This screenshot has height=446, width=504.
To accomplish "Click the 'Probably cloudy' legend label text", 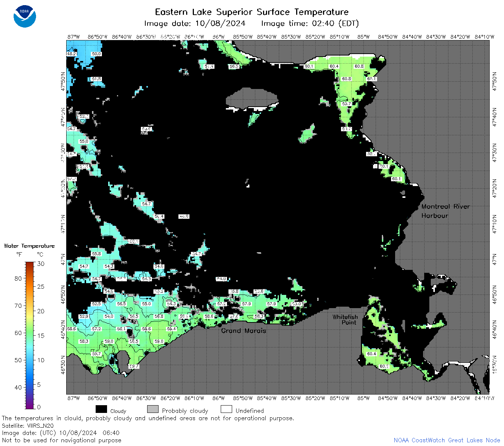I will click(185, 411).
